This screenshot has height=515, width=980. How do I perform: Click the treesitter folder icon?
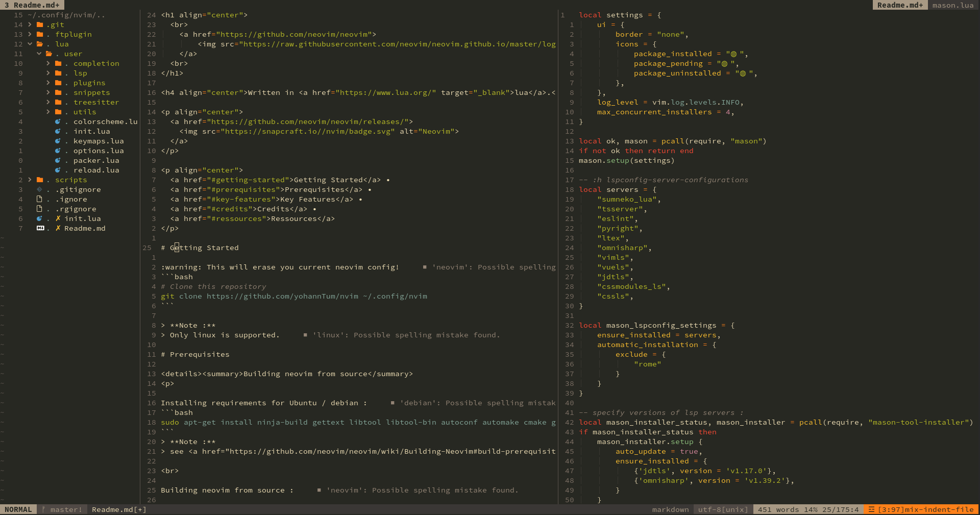(58, 102)
